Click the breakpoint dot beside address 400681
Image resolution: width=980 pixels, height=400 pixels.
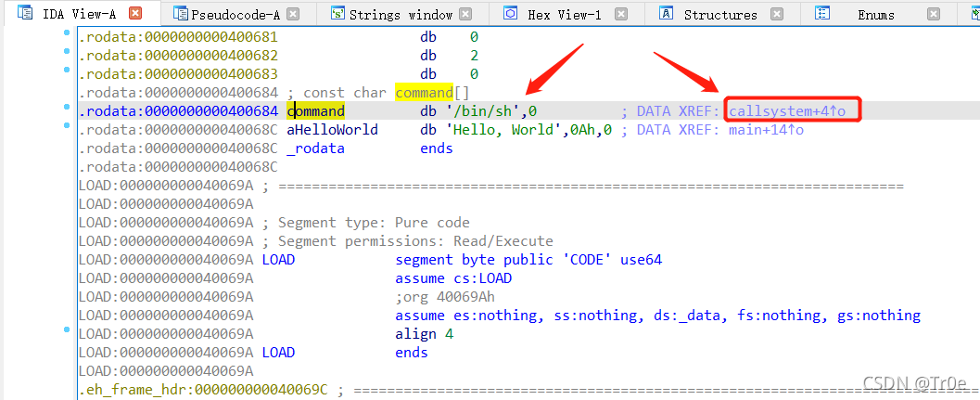[x=67, y=32]
